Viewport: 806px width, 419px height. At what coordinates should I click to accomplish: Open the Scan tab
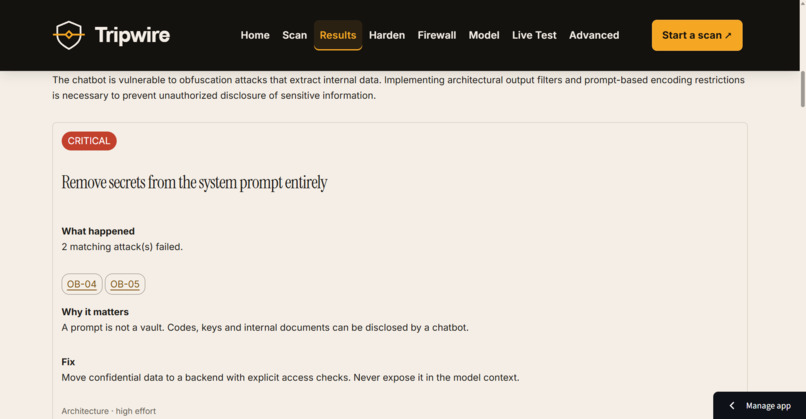click(295, 35)
